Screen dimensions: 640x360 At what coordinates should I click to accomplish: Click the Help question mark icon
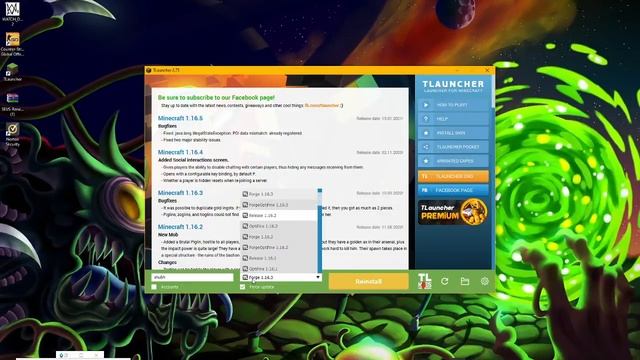pyautogui.click(x=426, y=119)
